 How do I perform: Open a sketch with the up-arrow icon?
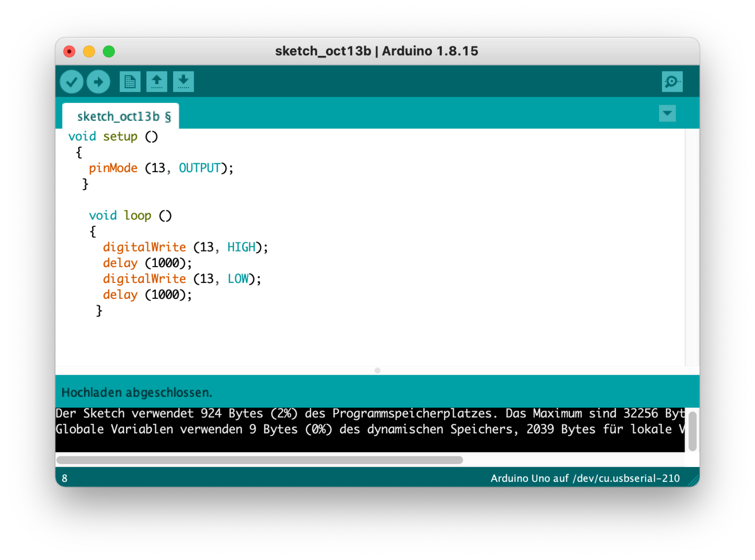157,82
